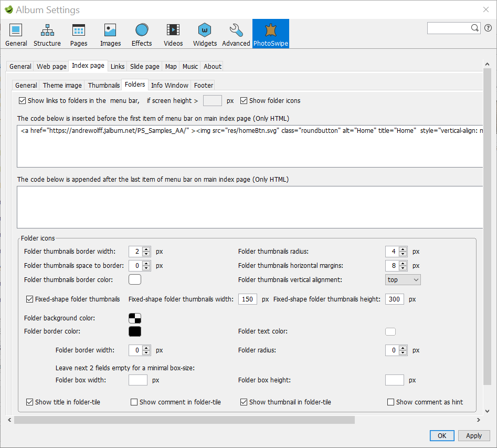
Task: Click the help question mark icon
Action: pyautogui.click(x=488, y=28)
